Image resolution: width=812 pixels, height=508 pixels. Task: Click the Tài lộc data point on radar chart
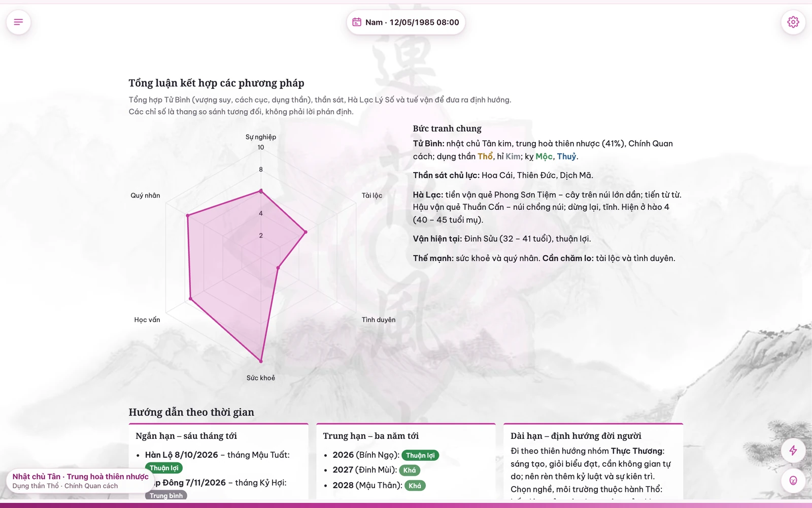[x=306, y=232]
